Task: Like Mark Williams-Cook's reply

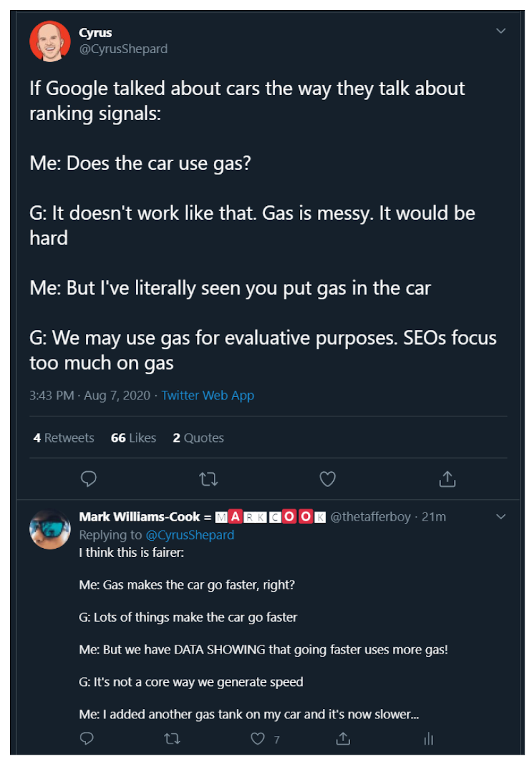Action: [x=258, y=739]
